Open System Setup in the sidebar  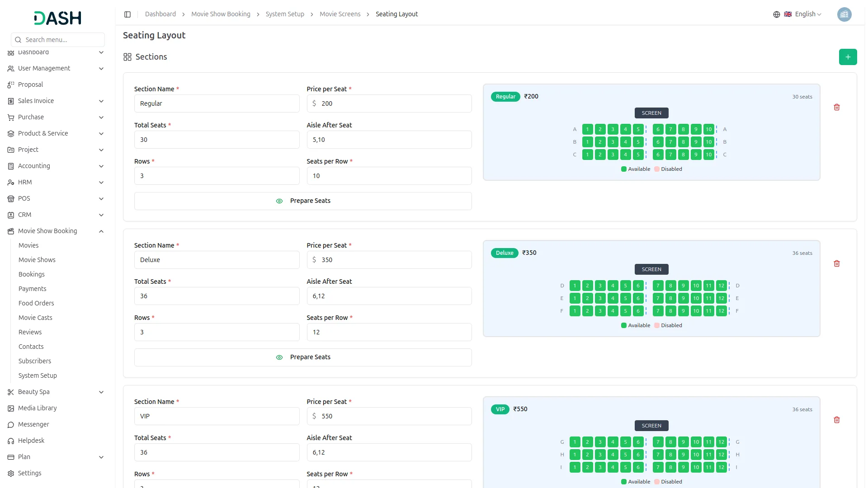(38, 375)
